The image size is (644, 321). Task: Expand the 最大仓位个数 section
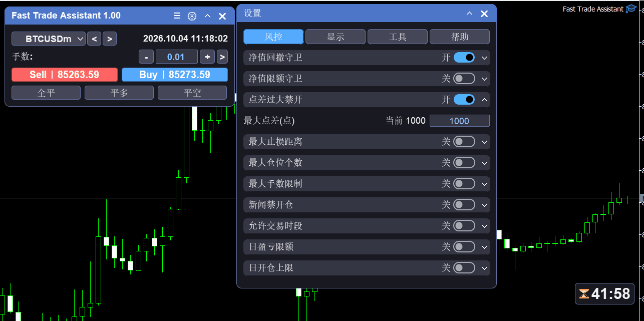click(x=484, y=163)
